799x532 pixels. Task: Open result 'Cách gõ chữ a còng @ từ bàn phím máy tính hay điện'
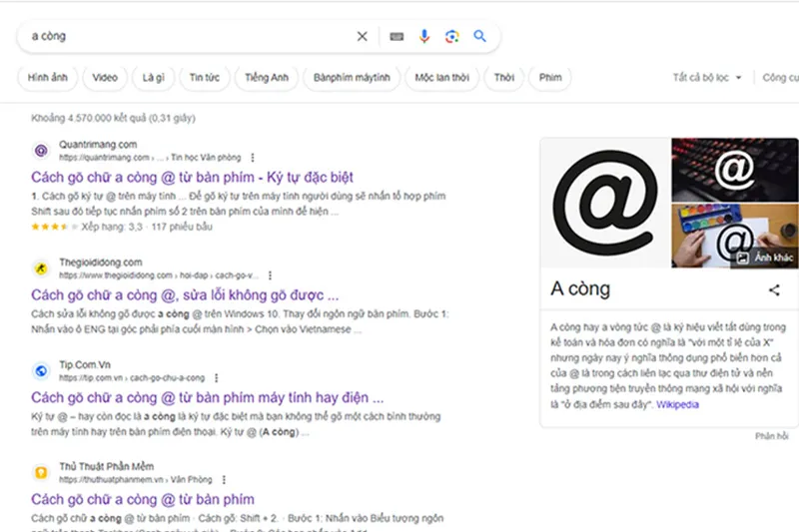[207, 397]
